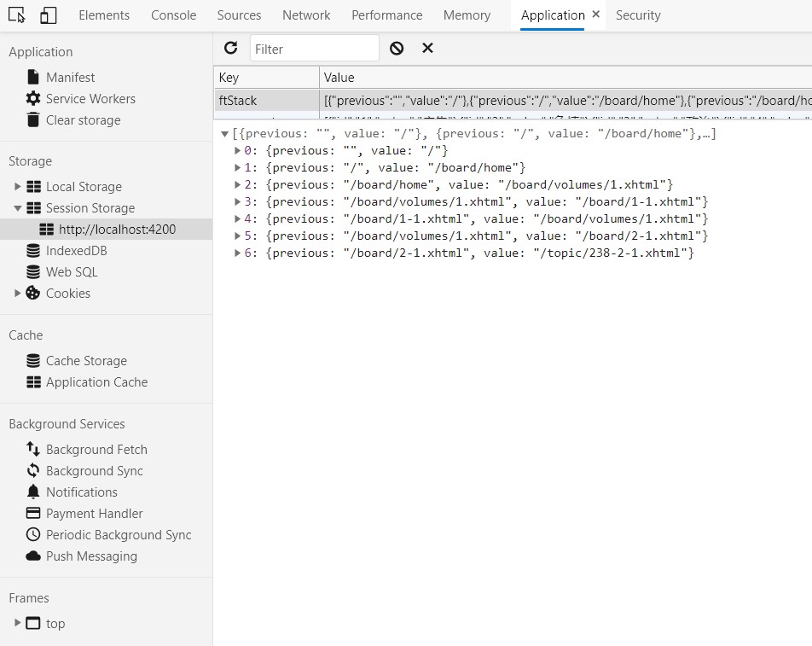Open Web SQL storage
Image resolution: width=812 pixels, height=646 pixels.
tap(72, 272)
